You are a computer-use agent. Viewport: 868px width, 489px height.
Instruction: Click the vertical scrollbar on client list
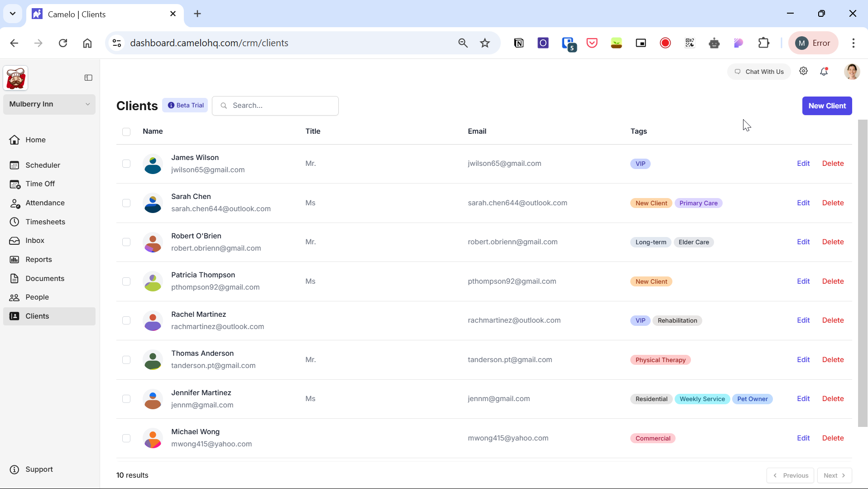point(863,272)
